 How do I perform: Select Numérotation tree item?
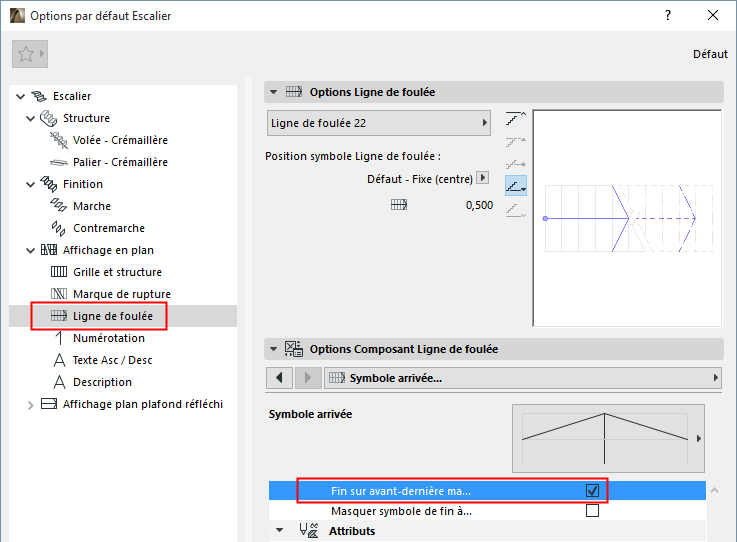[x=109, y=338]
